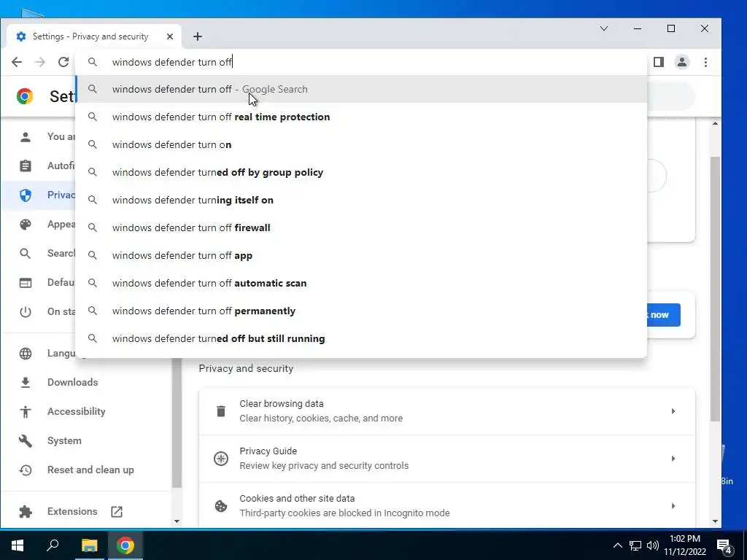Screen dimensions: 747x560
Task: Click the trash icon for Clear browsing data
Action: tap(221, 411)
